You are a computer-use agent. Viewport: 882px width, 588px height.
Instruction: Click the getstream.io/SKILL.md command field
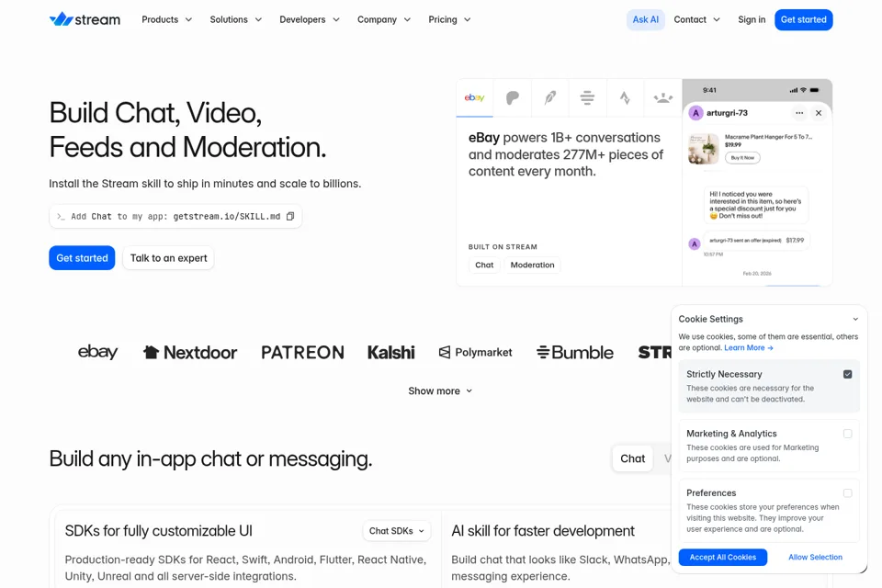(175, 216)
